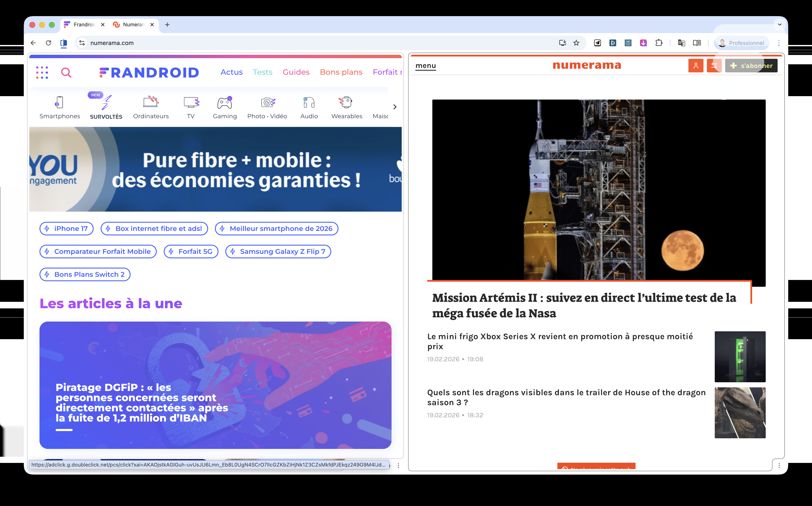Screen dimensions: 812x506
Task: Expand the tab search dropdown arrow
Action: 780,24
